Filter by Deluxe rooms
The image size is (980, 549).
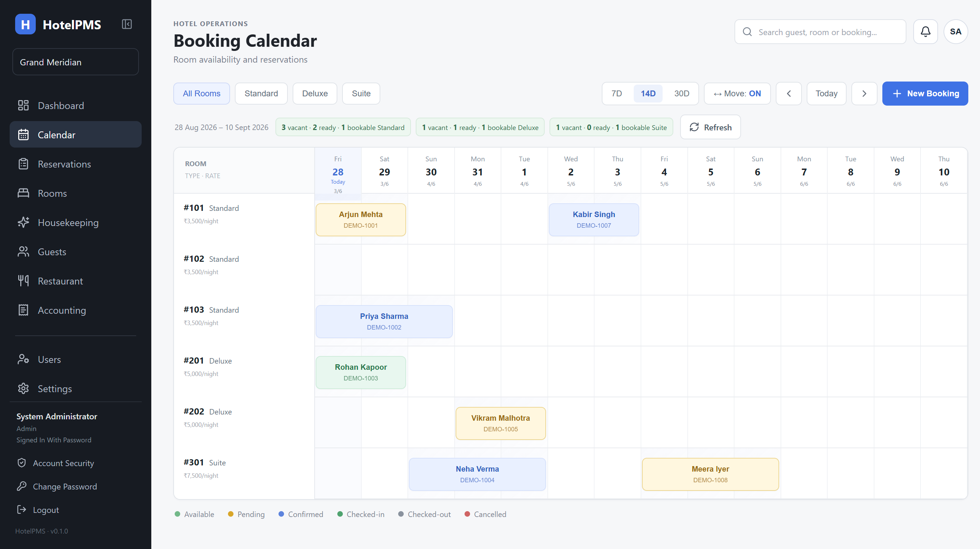pyautogui.click(x=315, y=94)
